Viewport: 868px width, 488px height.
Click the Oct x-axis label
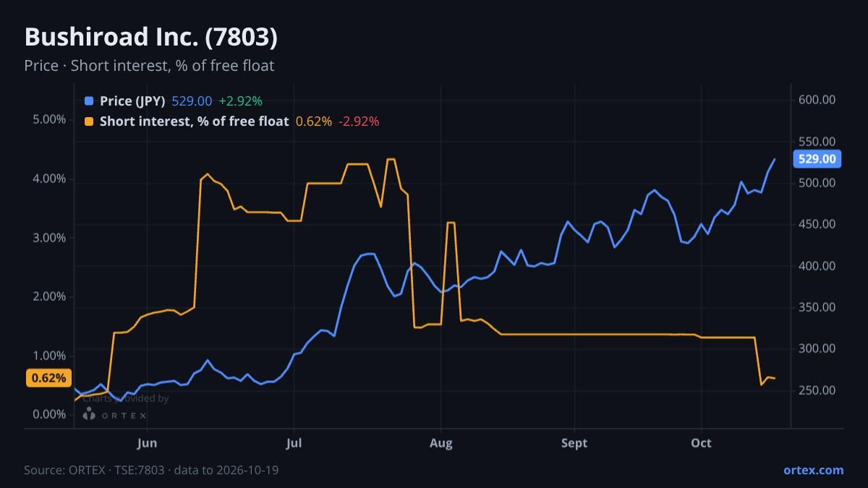pyautogui.click(x=702, y=443)
